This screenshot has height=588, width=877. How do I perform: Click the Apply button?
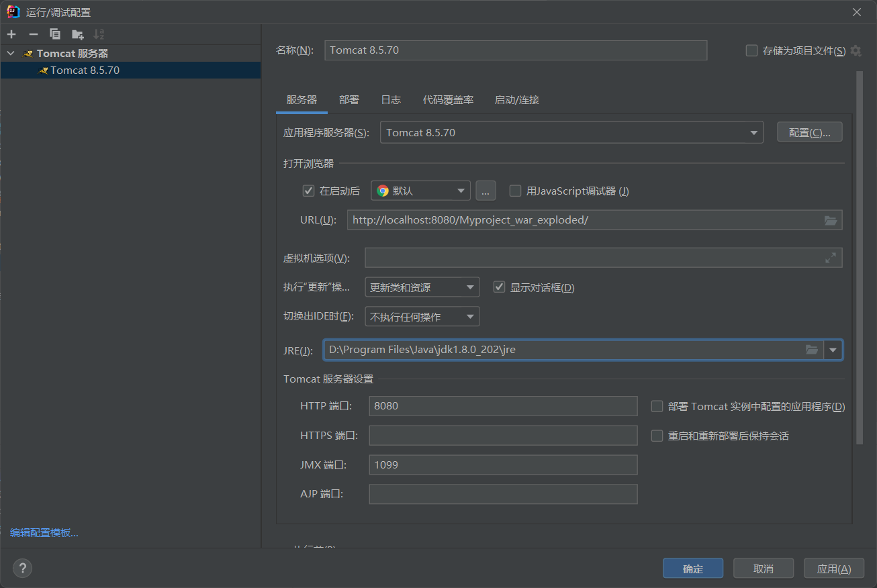point(834,569)
